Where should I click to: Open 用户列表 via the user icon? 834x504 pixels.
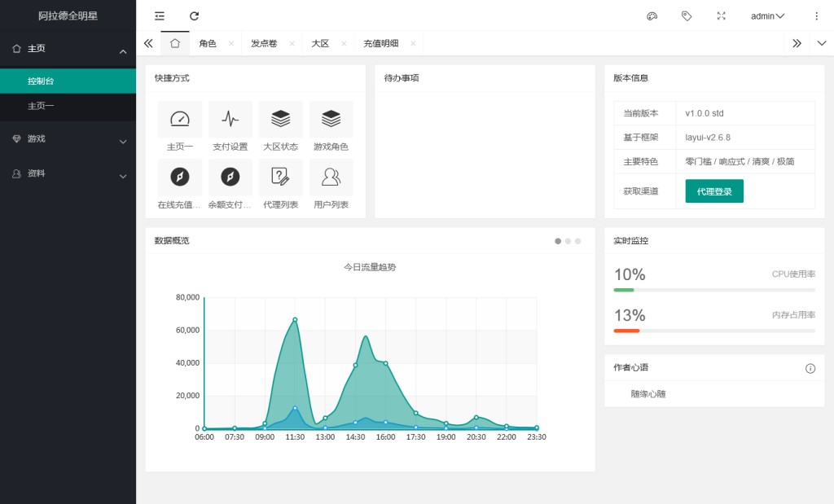click(331, 177)
